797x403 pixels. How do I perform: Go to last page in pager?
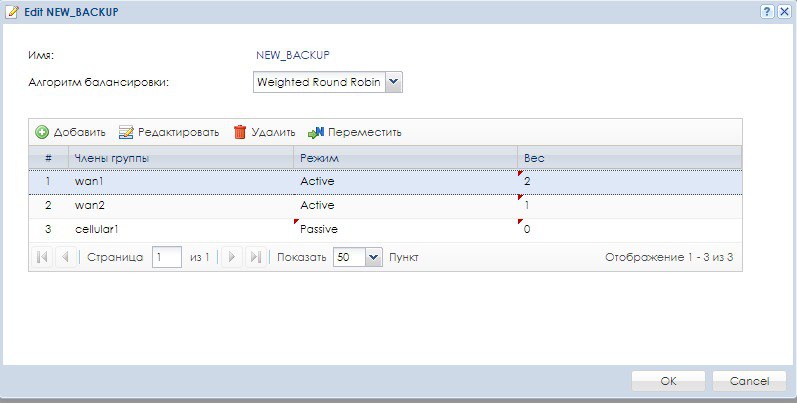pos(255,257)
